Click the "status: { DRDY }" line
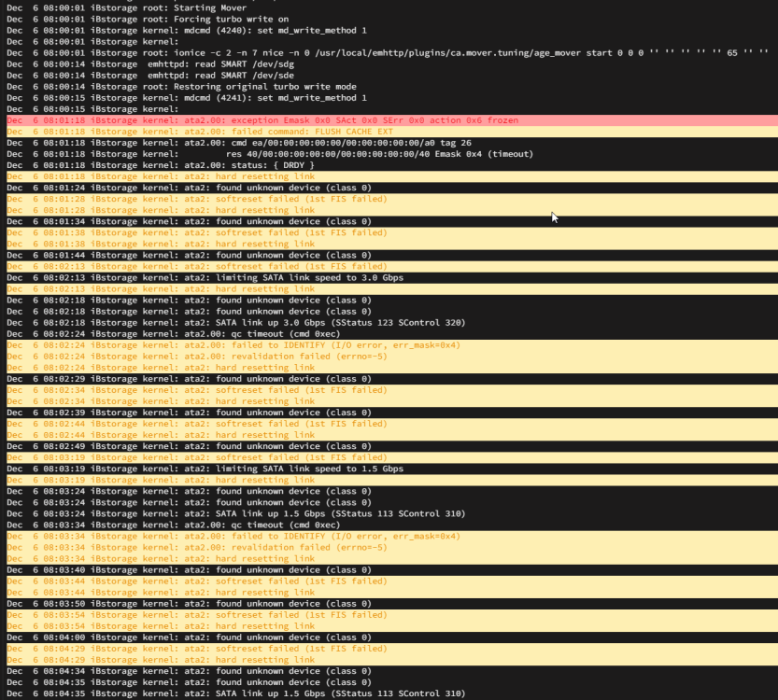This screenshot has width=778, height=700. pos(392,165)
